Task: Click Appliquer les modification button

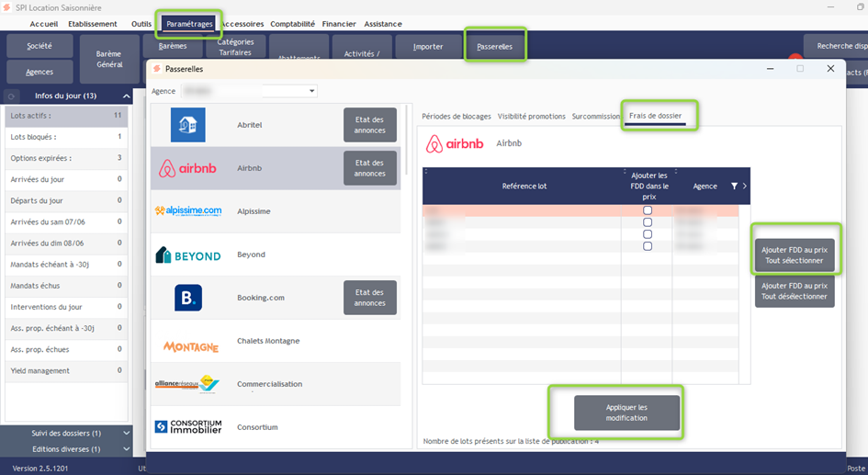Action: (626, 413)
